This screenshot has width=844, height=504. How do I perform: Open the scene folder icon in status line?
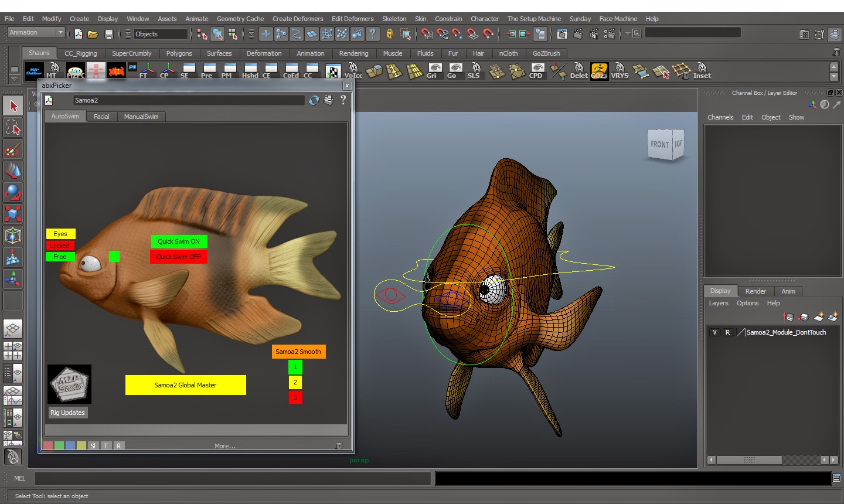[93, 34]
